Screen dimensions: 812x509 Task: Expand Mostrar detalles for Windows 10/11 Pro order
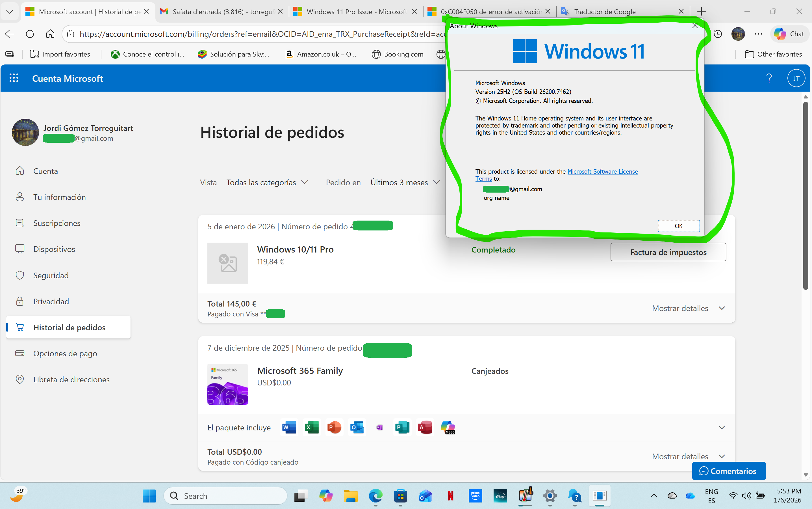[688, 308]
